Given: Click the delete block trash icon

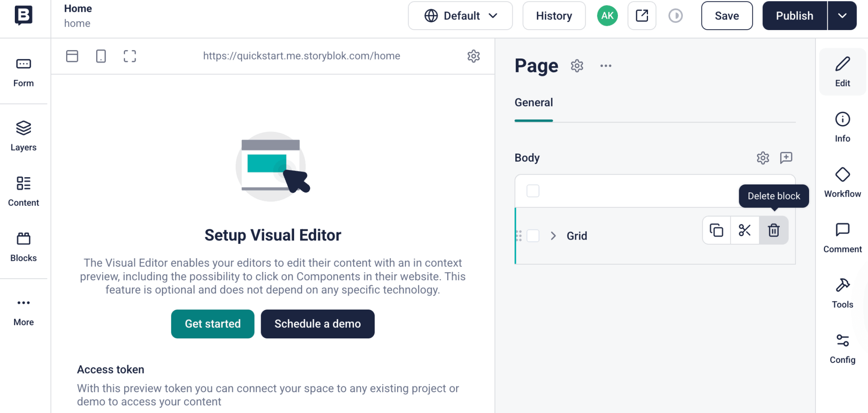Looking at the screenshot, I should tap(773, 230).
